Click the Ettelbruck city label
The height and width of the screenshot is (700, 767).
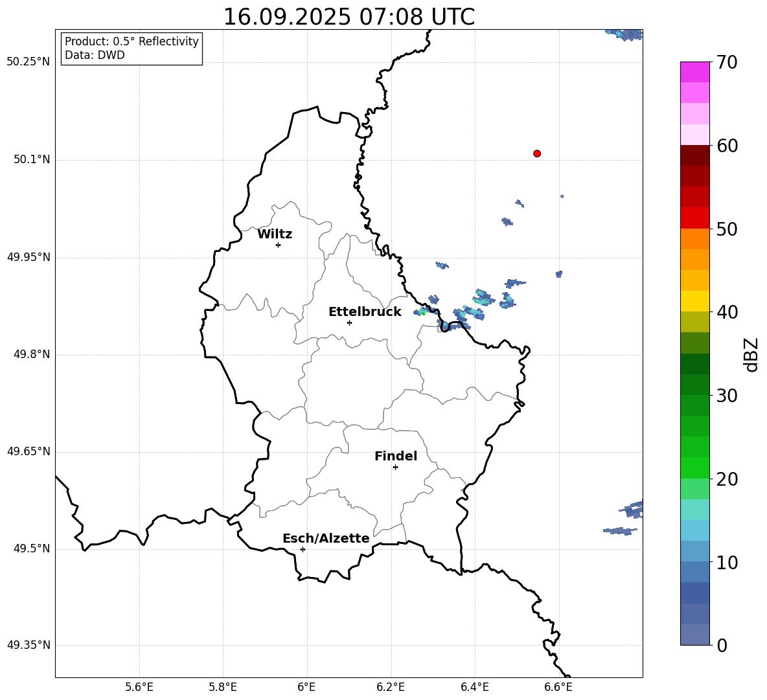click(x=365, y=312)
